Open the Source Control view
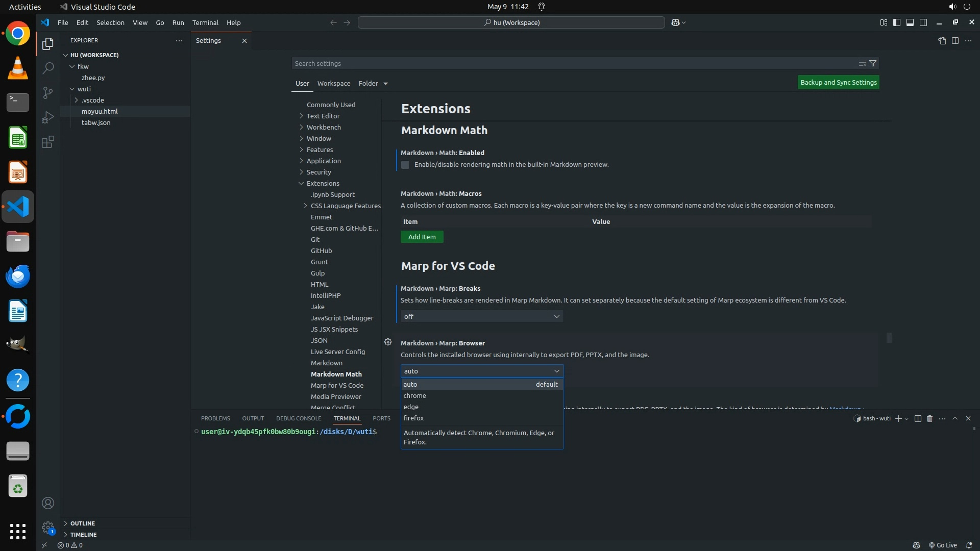The height and width of the screenshot is (551, 980). point(48,92)
